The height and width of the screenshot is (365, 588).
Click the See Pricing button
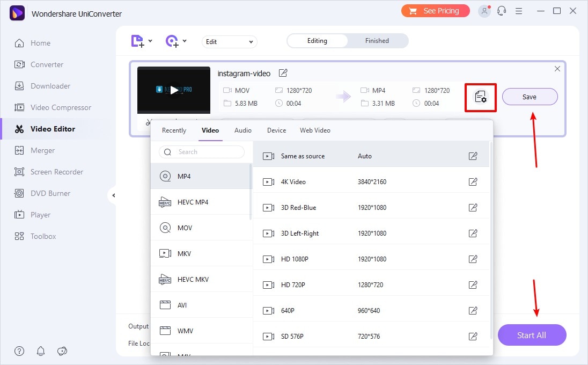(436, 11)
